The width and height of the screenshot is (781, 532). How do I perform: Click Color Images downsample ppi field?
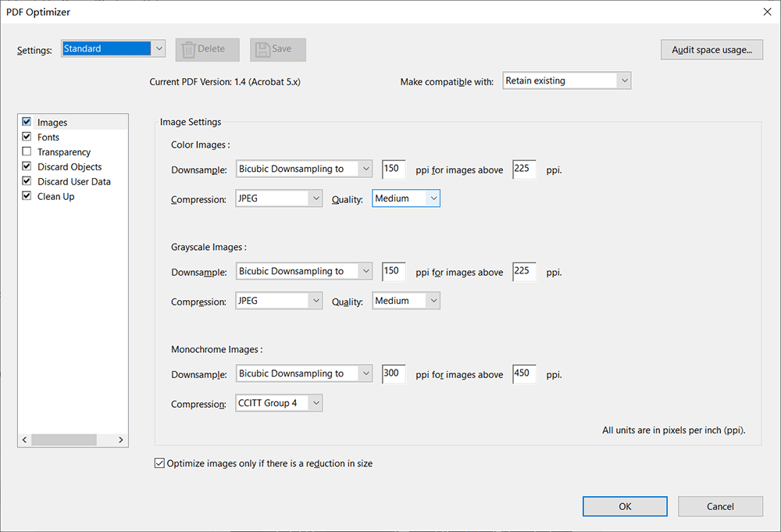click(x=394, y=169)
